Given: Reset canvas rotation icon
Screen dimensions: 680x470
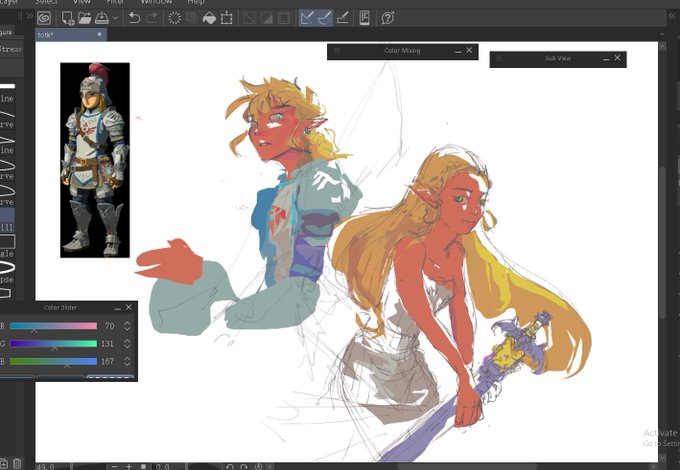Looking at the screenshot, I should 259,467.
